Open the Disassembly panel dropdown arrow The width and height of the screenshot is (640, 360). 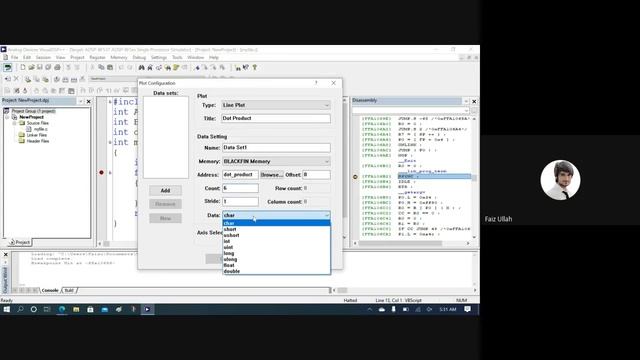point(466,101)
